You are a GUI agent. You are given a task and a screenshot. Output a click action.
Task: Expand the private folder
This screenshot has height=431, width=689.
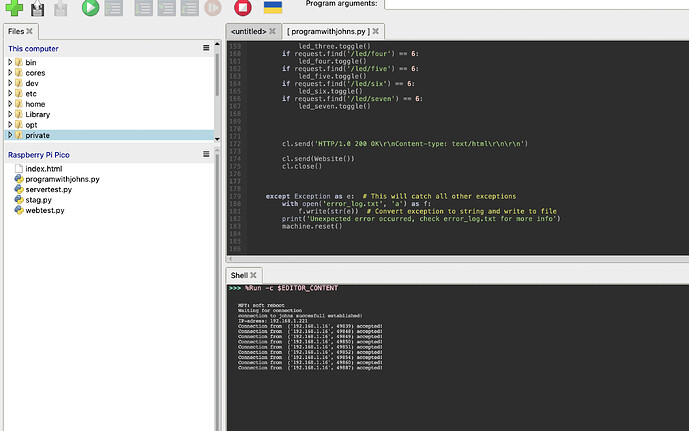tap(10, 135)
